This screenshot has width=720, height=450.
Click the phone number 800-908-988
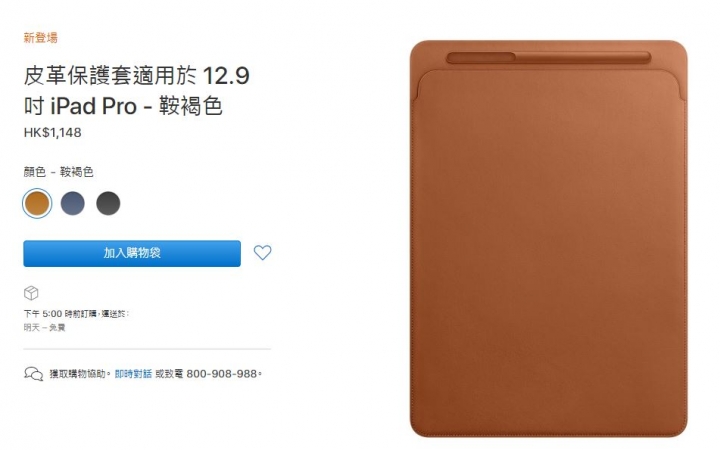[x=221, y=374]
